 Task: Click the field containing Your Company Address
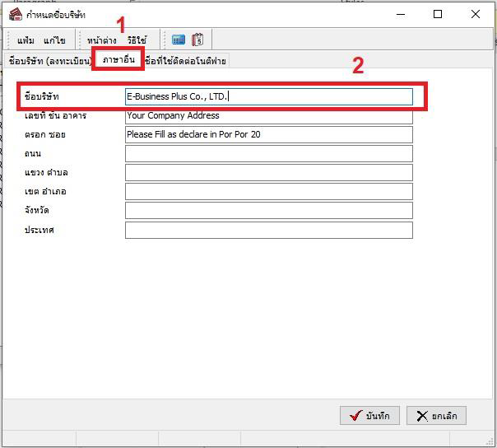(268, 116)
